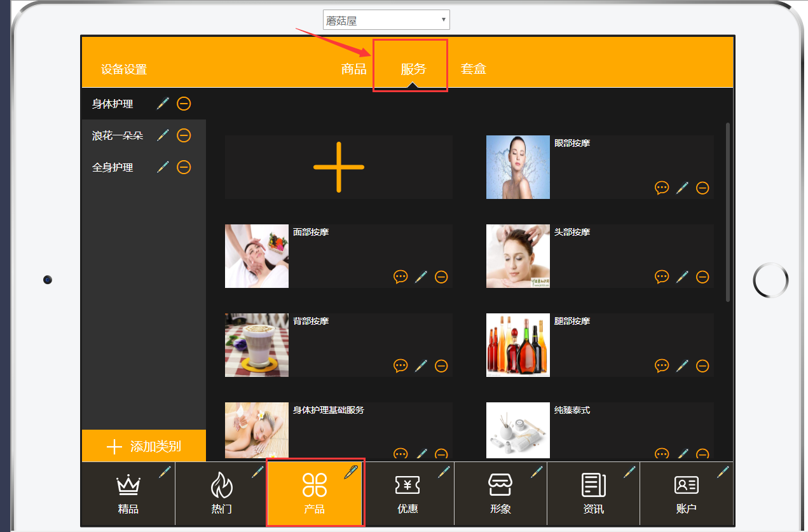This screenshot has width=808, height=532.
Task: Switch to the 服务 tab
Action: (413, 69)
